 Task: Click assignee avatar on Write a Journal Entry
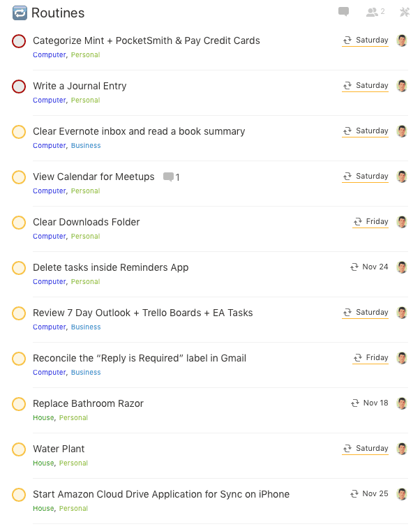[402, 86]
